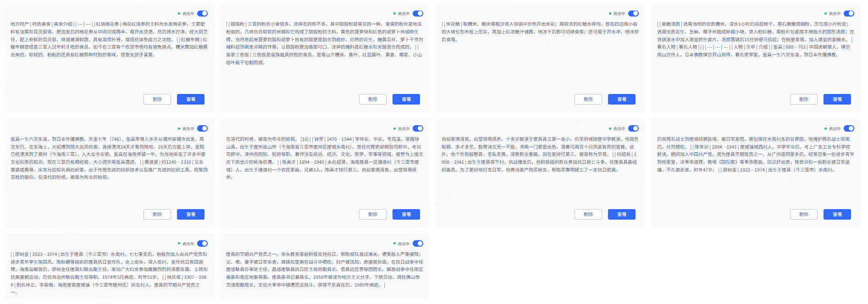
Task: Click 查看 on the 在清代的时候 card
Action: 406,215
